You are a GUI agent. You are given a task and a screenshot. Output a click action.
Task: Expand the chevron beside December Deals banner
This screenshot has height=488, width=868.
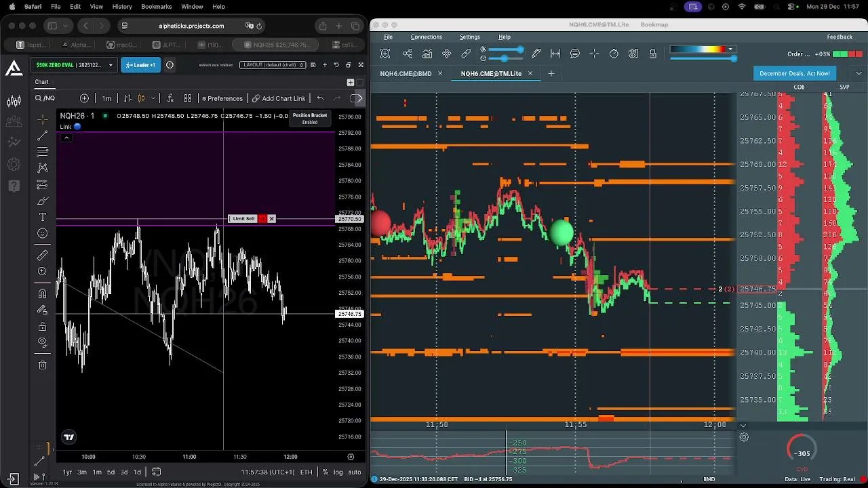click(x=859, y=73)
